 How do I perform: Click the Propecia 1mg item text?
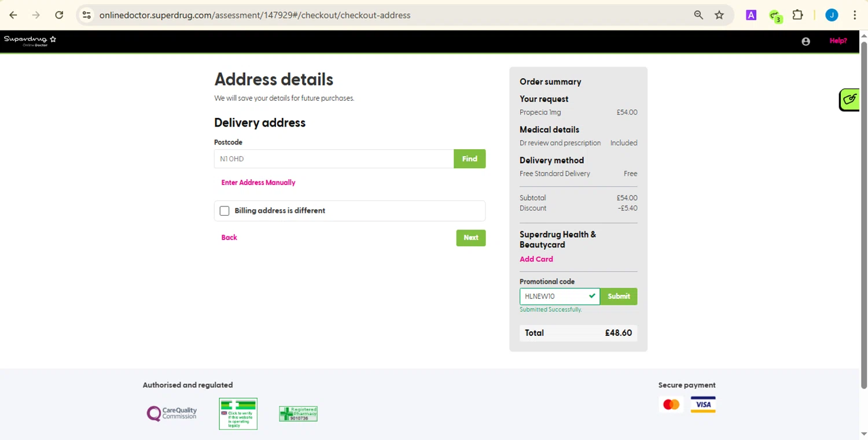(540, 112)
